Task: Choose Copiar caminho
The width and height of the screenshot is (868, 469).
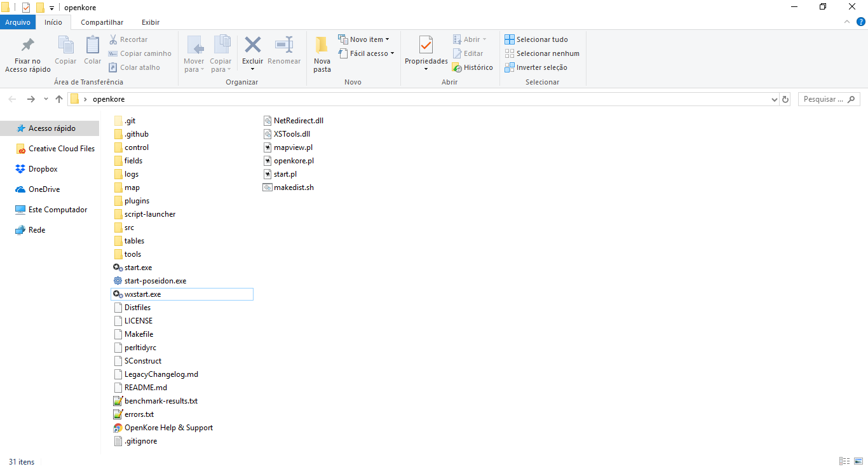Action: pyautogui.click(x=140, y=53)
